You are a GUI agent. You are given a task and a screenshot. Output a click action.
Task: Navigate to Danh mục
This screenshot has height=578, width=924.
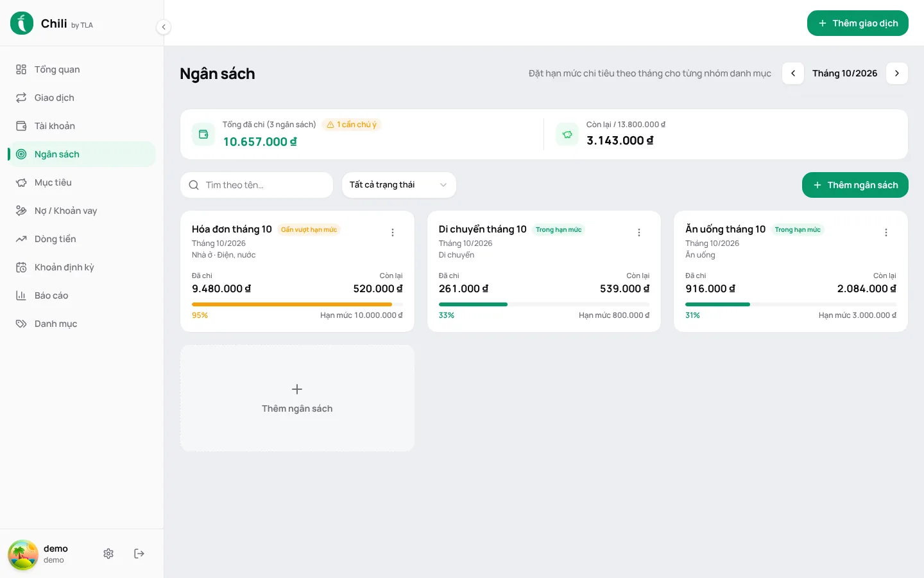pos(81,324)
